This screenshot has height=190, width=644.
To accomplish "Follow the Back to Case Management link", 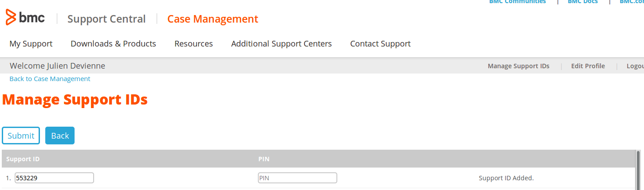I will click(x=50, y=79).
